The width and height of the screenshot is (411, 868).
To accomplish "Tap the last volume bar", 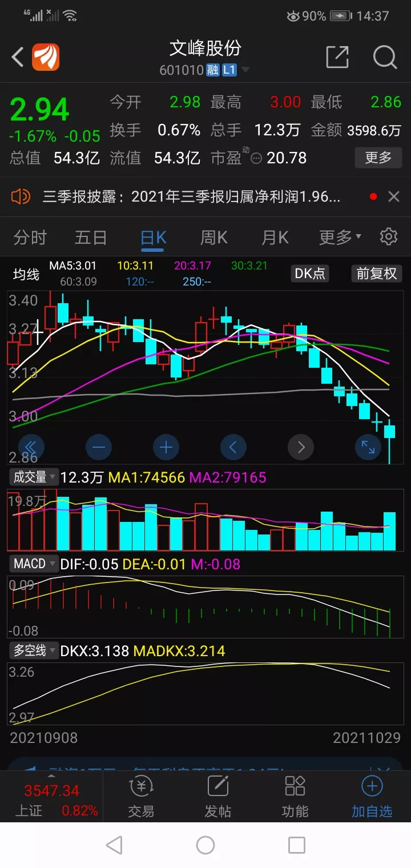I will point(389,531).
